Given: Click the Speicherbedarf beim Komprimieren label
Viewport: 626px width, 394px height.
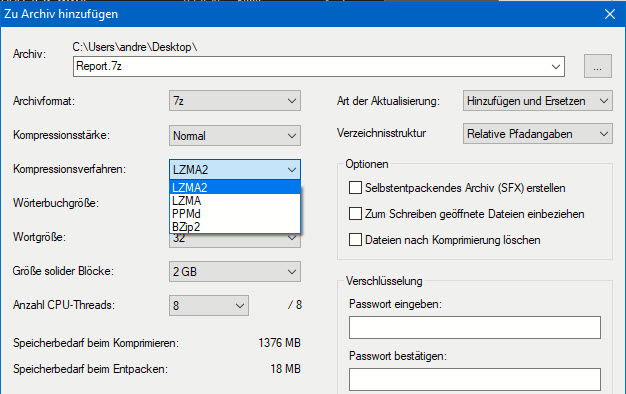Looking at the screenshot, I should coord(96,343).
